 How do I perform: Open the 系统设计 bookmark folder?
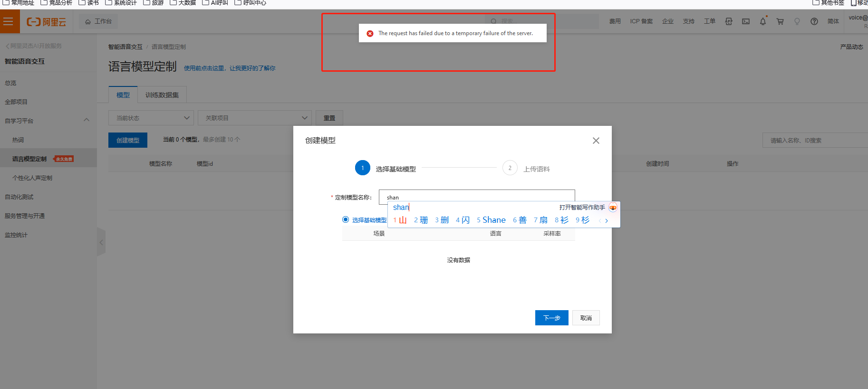[121, 3]
